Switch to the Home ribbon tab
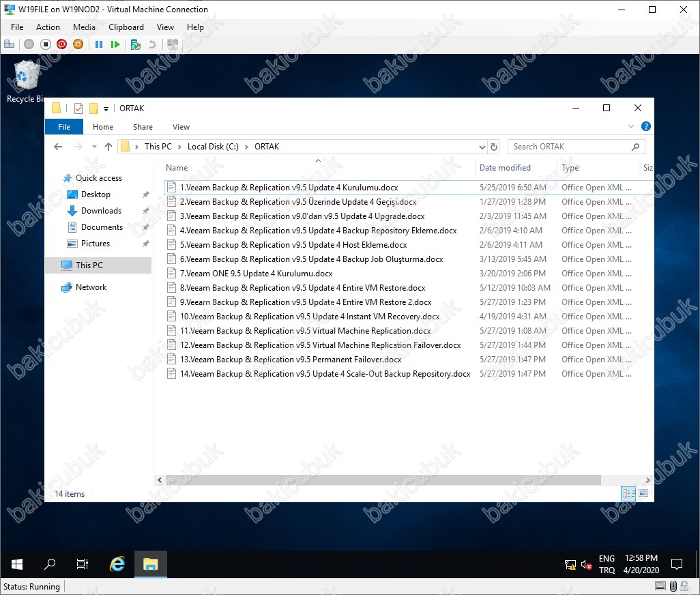This screenshot has height=595, width=700. tap(102, 127)
